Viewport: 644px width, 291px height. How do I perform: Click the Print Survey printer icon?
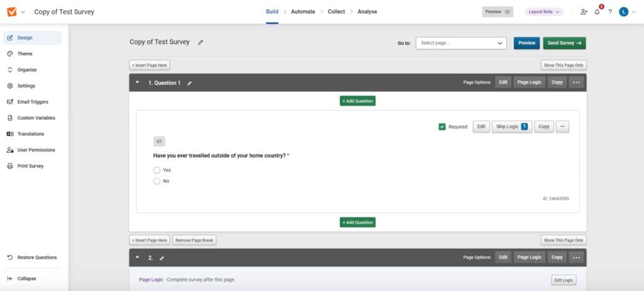click(x=10, y=166)
